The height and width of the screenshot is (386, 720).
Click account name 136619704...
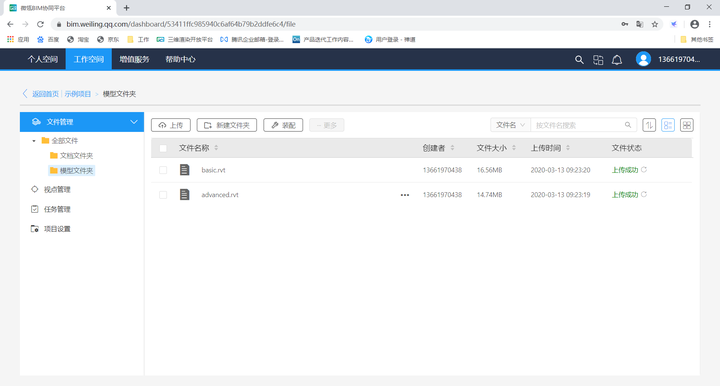679,59
